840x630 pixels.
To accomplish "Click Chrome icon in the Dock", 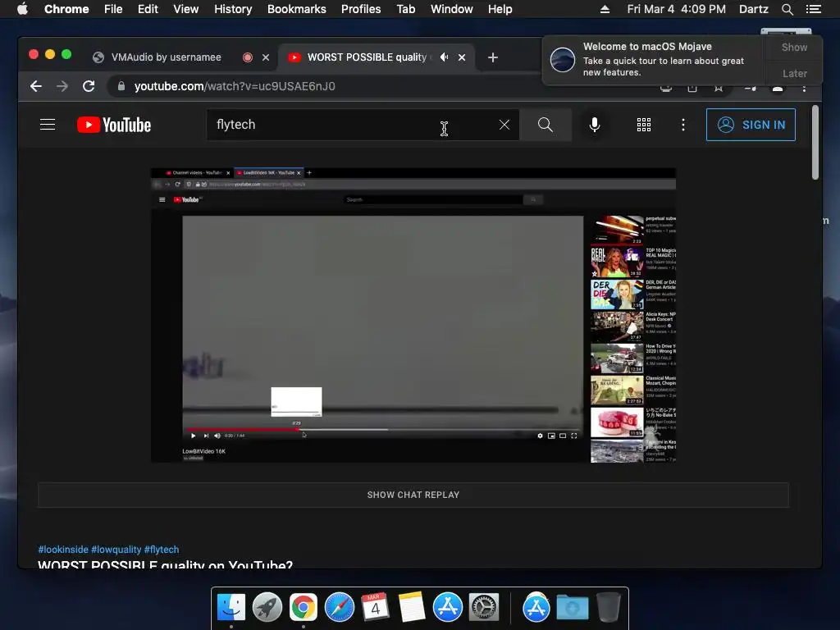I will point(304,608).
